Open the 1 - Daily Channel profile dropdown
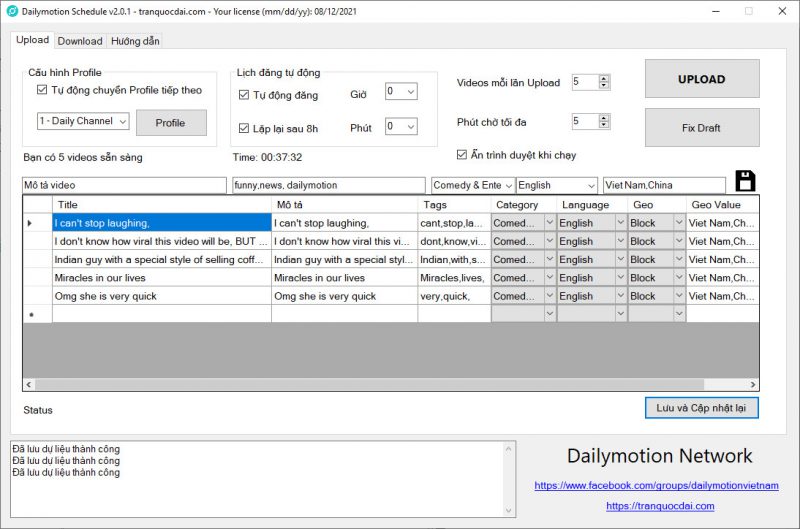 point(83,121)
